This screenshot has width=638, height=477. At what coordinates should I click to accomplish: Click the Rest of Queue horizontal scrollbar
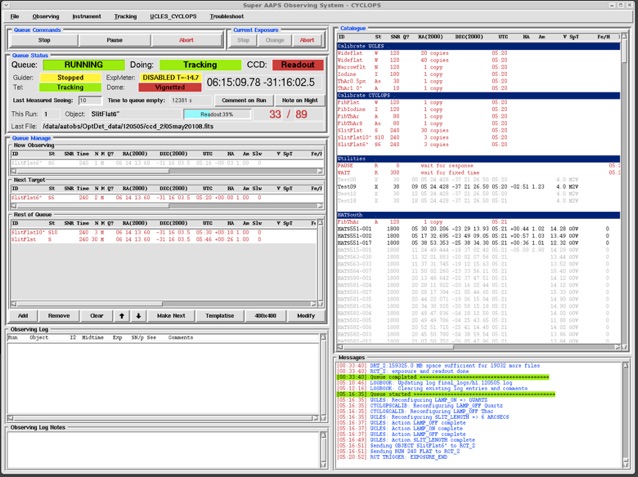(164, 304)
